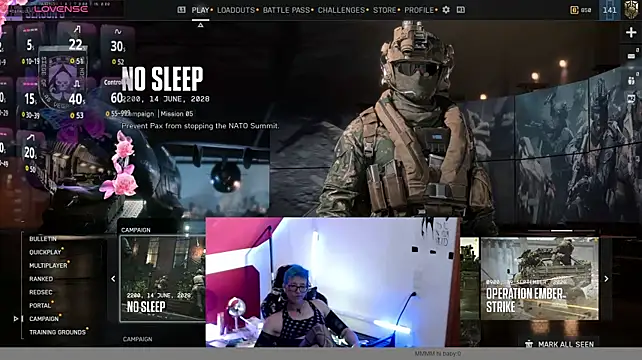The image size is (642, 360).
Task: Click the chat message 'MMMM hi baby'
Action: coord(438,353)
